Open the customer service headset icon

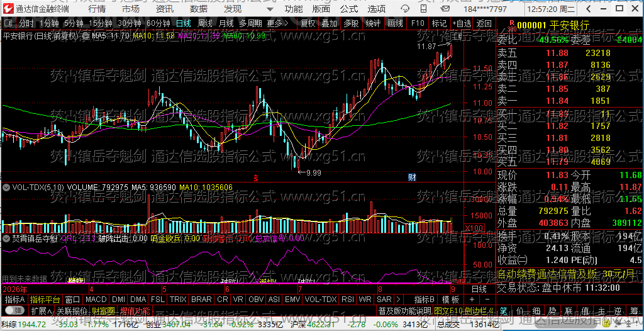(x=404, y=9)
